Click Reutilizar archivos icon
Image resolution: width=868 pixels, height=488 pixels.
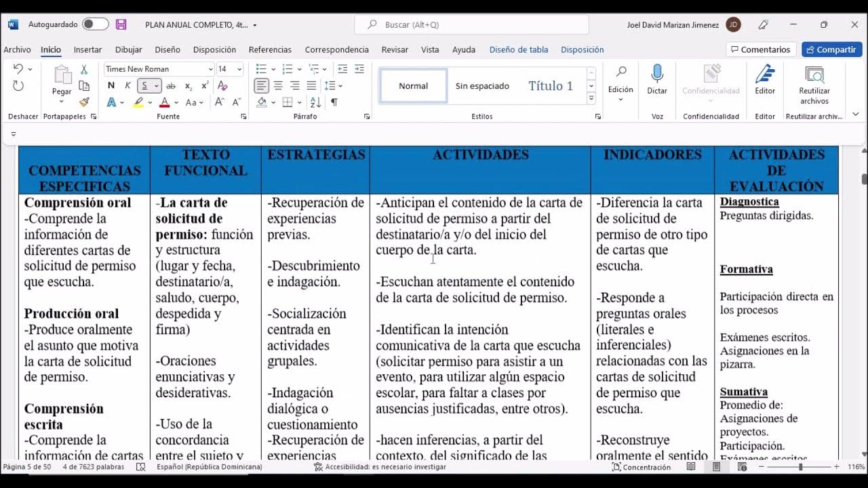814,84
